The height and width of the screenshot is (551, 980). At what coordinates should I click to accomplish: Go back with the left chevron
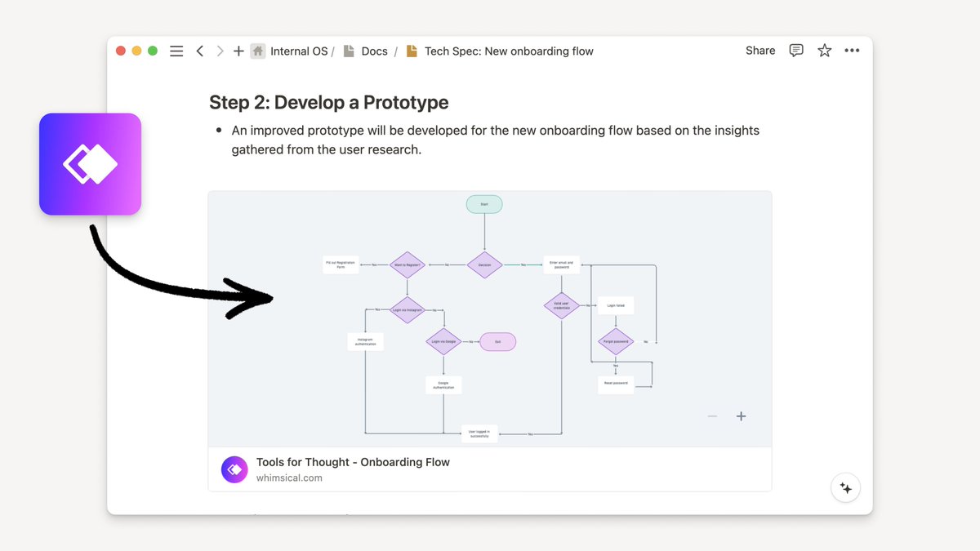(200, 51)
